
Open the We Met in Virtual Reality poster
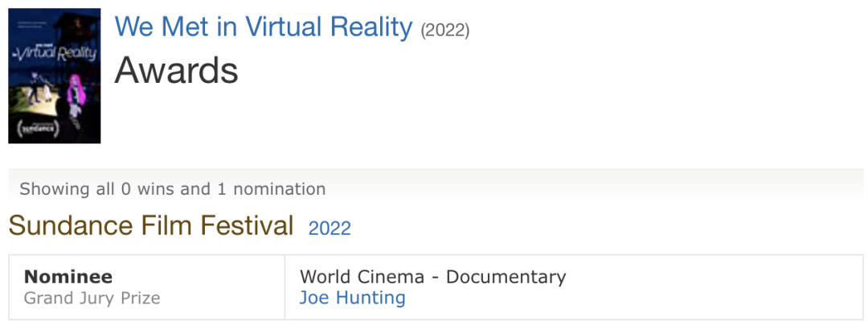coord(54,76)
